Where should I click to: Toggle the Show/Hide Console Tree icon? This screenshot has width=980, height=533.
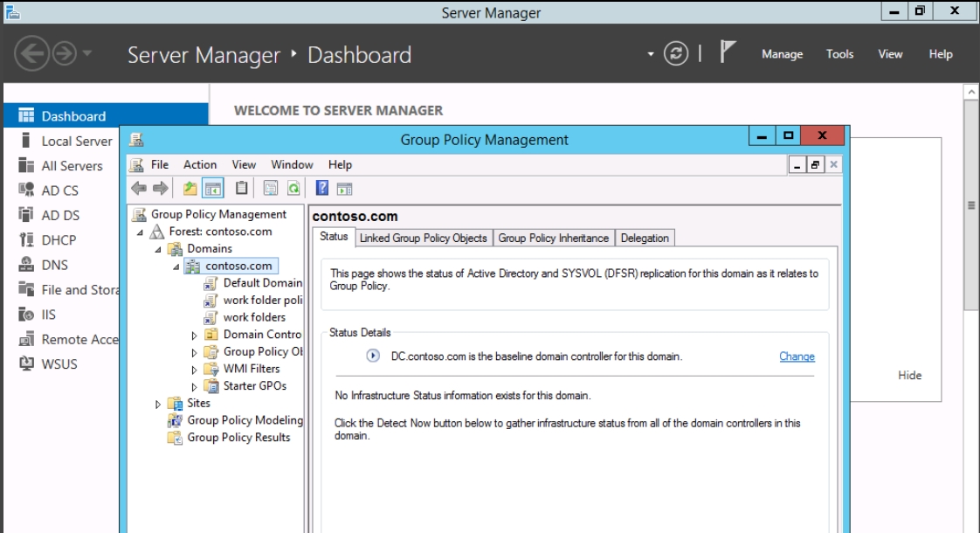[x=212, y=189]
